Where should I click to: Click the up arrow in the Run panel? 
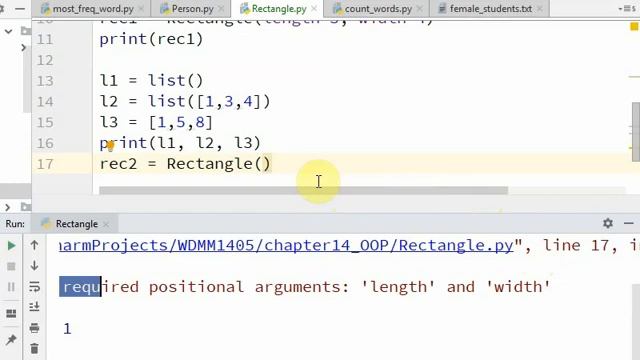(34, 245)
